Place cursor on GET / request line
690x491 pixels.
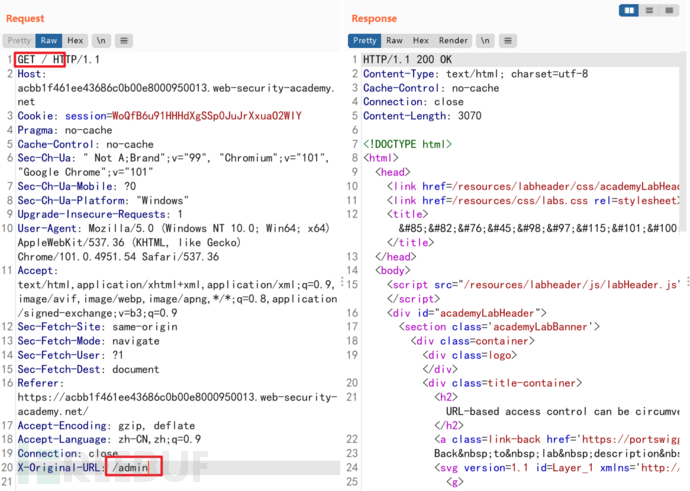40,60
